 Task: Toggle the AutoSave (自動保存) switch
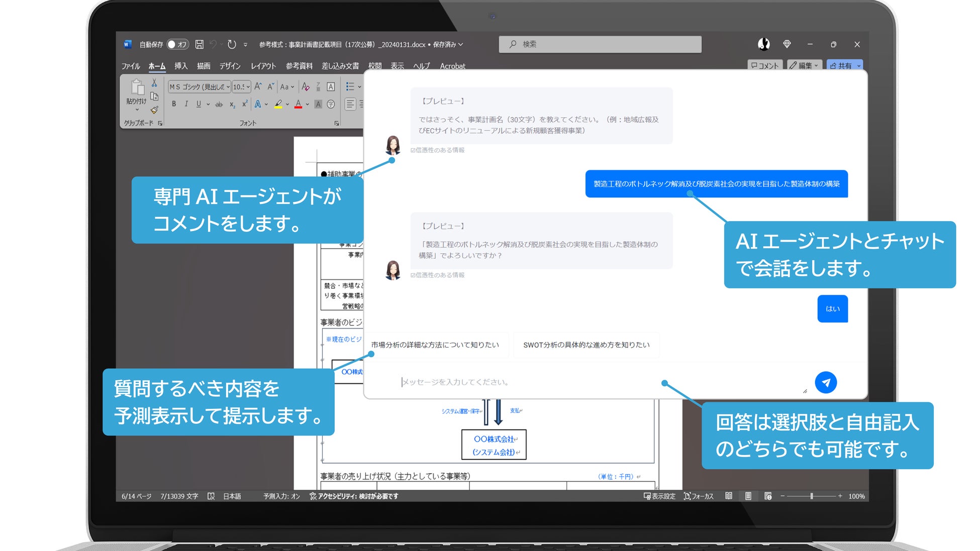point(177,44)
